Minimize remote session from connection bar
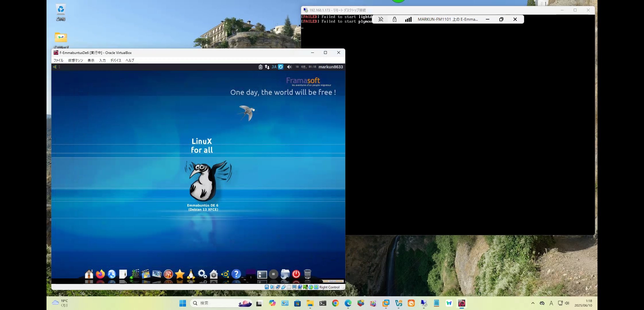 pyautogui.click(x=488, y=19)
